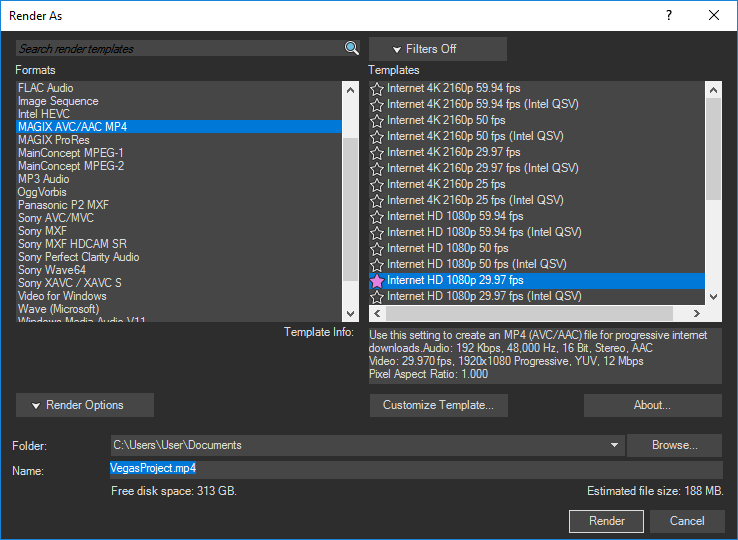Image resolution: width=738 pixels, height=540 pixels.
Task: Start rendering with the Render button
Action: point(606,521)
